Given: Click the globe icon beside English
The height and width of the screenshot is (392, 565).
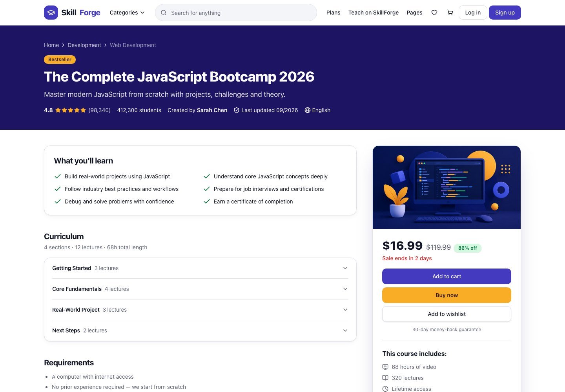Looking at the screenshot, I should tap(308, 110).
